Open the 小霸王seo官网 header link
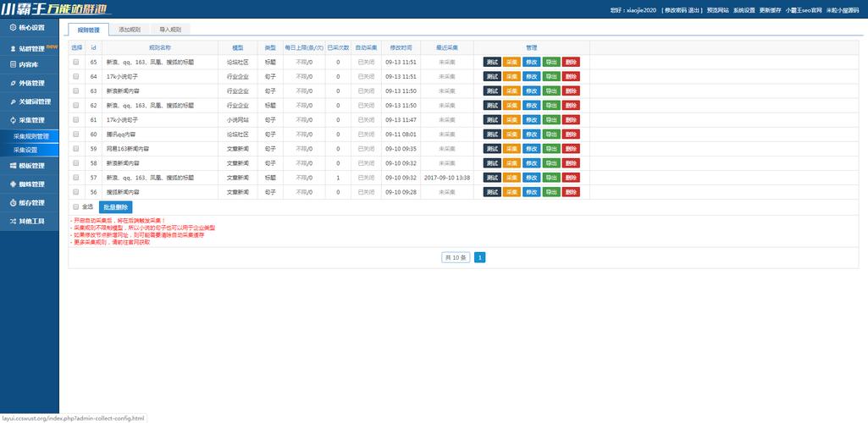 coord(804,10)
